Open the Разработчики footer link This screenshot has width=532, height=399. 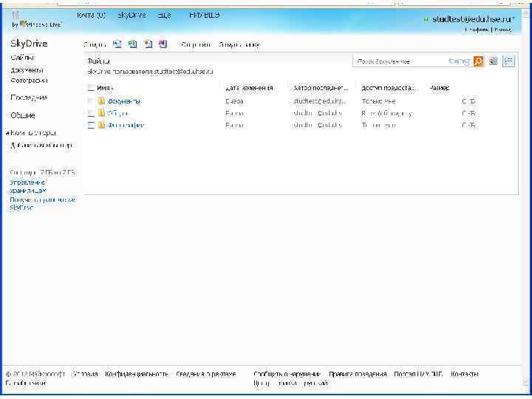pos(26,383)
